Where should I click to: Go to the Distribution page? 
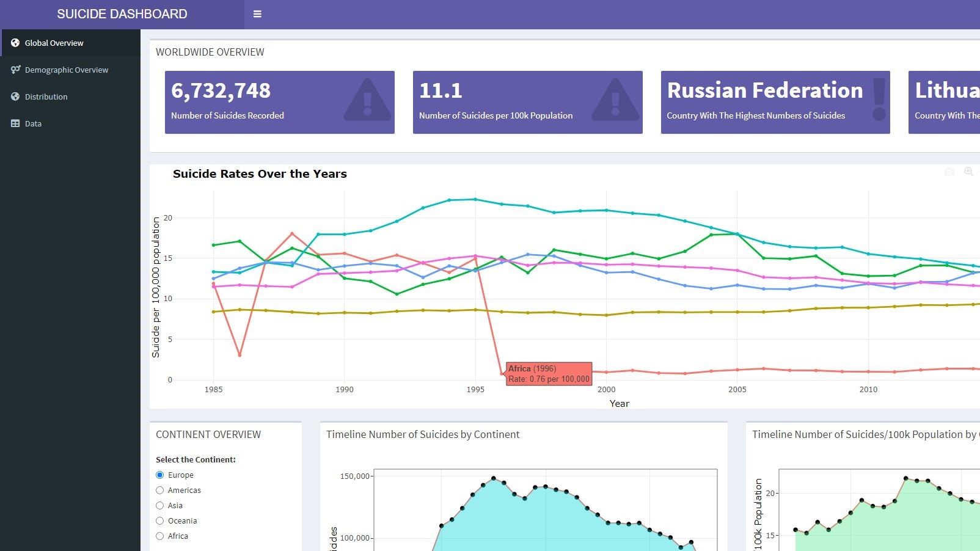(46, 97)
